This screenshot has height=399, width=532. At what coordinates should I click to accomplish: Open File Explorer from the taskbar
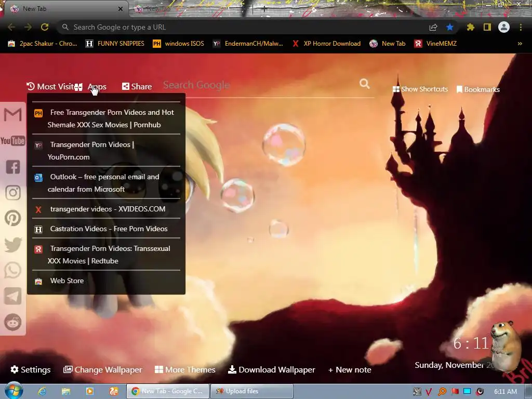pyautogui.click(x=66, y=391)
